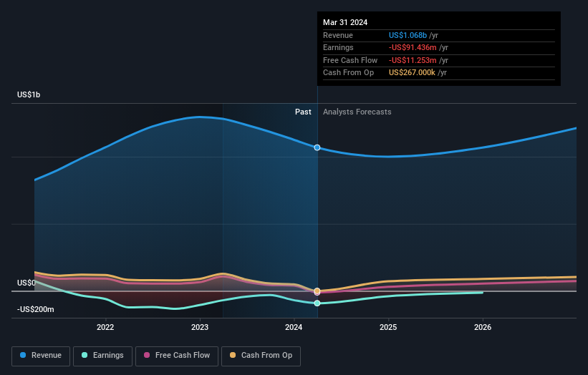The image size is (588, 375).
Task: Toggle the Earnings legend series
Action: [102, 356]
